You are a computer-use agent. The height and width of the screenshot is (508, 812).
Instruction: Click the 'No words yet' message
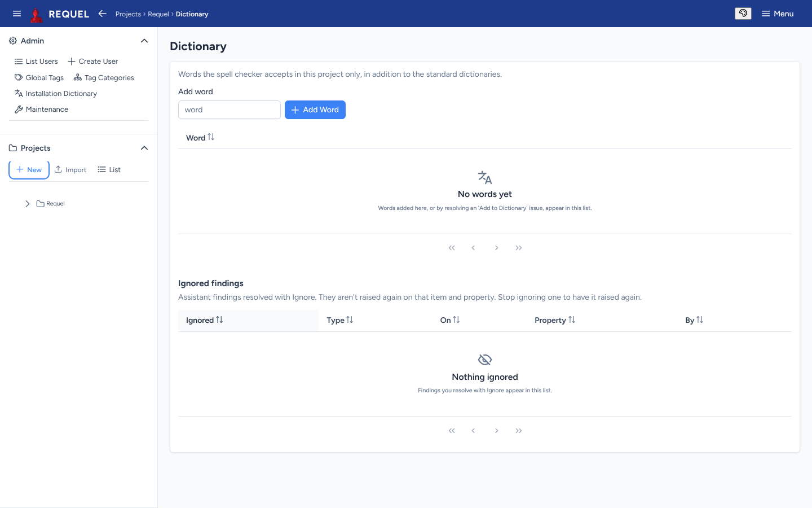point(485,194)
